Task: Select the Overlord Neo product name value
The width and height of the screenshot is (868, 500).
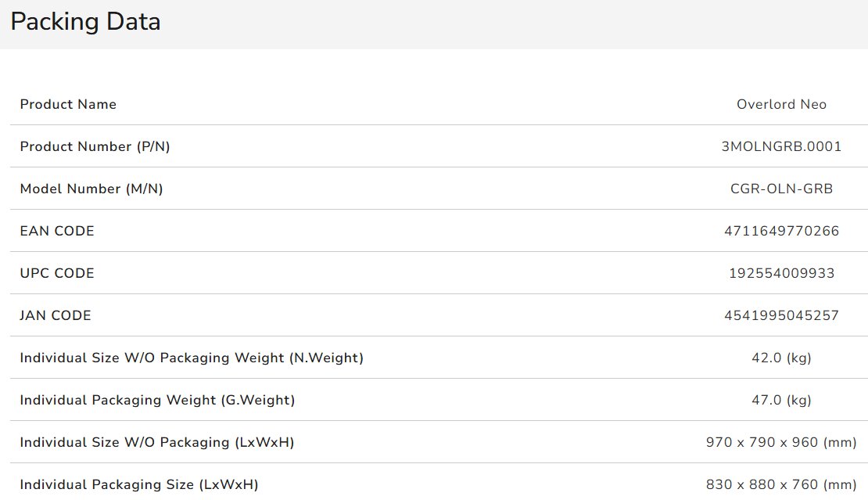Action: tap(781, 104)
